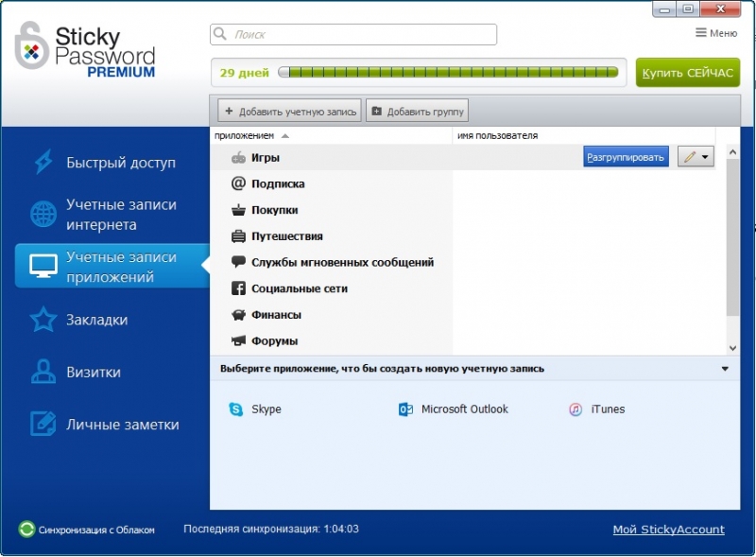
Task: Click the globe icon for internet accounts
Action: tap(43, 214)
